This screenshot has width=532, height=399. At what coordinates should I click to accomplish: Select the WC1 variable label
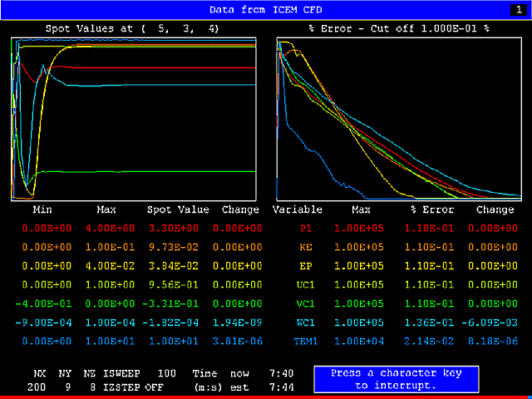(x=303, y=326)
